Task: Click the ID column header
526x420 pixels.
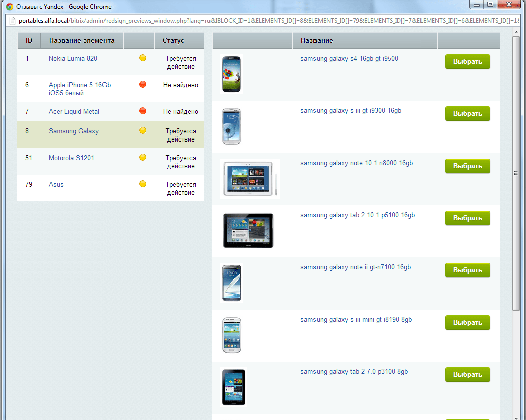Action: (29, 41)
